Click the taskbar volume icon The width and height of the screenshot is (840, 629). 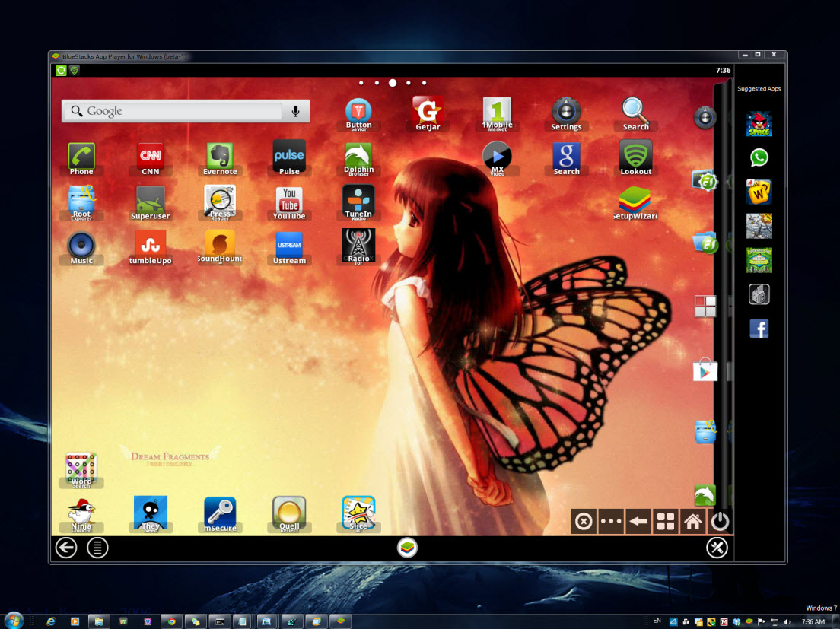click(x=787, y=621)
